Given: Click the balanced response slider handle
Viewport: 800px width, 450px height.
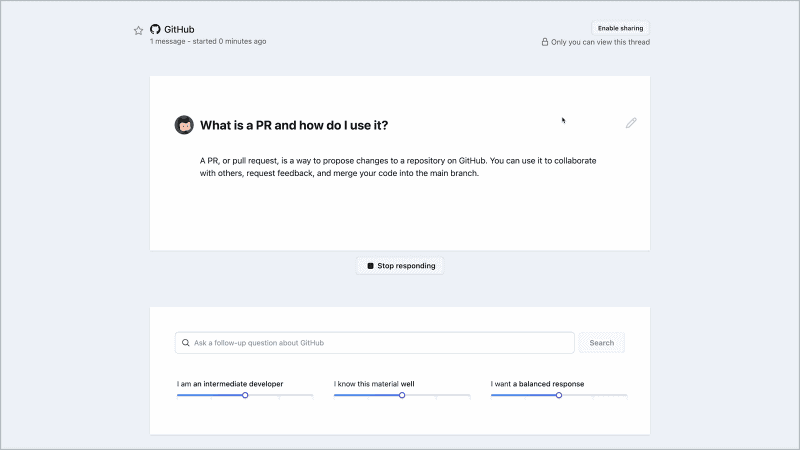Looking at the screenshot, I should pos(559,395).
